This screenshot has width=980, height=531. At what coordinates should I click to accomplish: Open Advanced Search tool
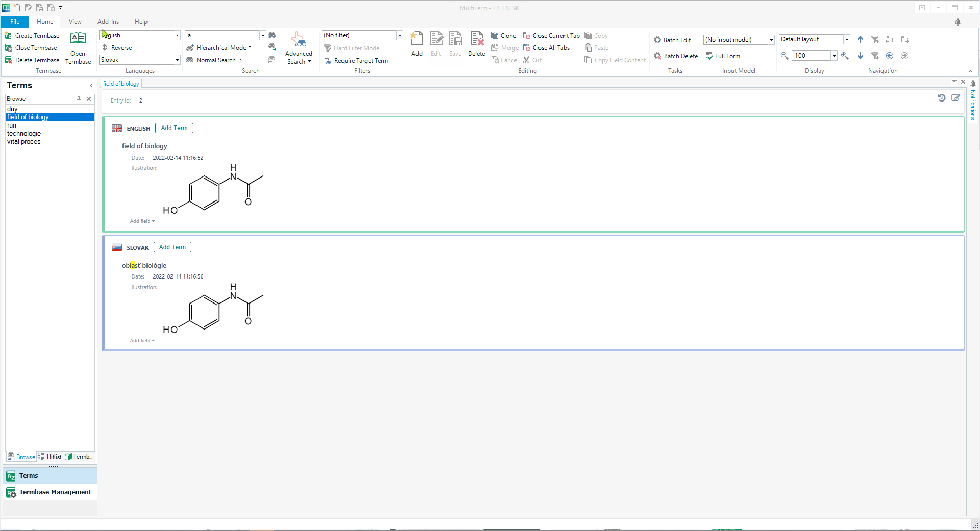[x=299, y=48]
